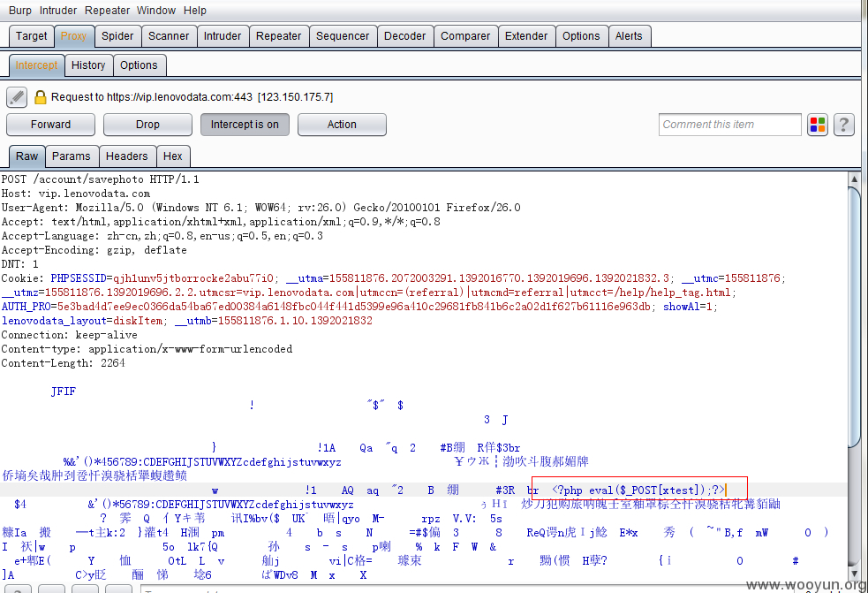This screenshot has width=868, height=593.
Task: Switch to the Decoder tab
Action: pyautogui.click(x=405, y=36)
